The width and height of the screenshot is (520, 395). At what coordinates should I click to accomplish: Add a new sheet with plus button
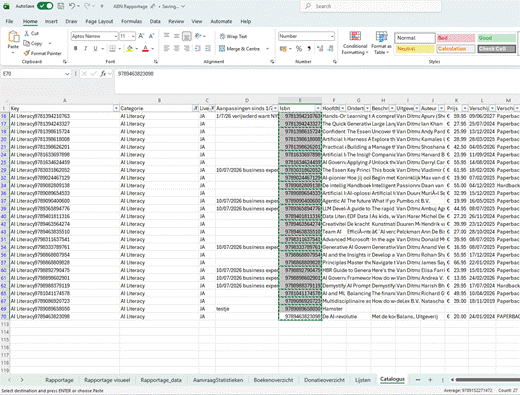coord(430,380)
